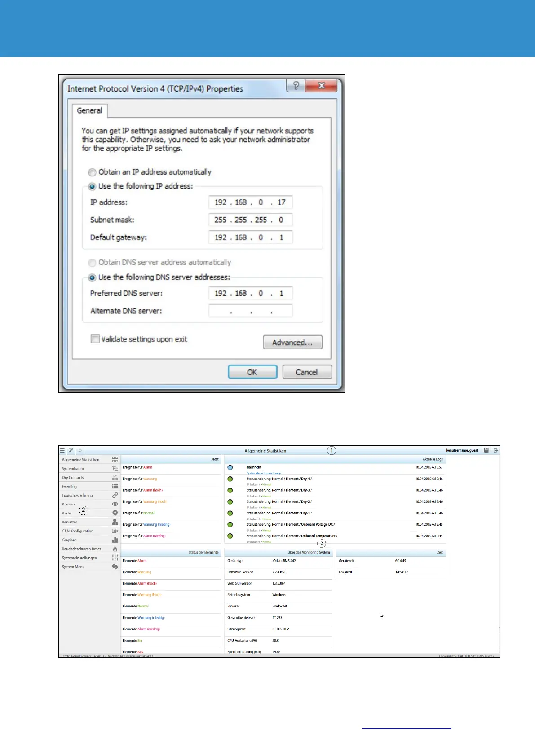Click the refresh icon in the web interface toolbar
535x756 pixels.
coord(80,450)
